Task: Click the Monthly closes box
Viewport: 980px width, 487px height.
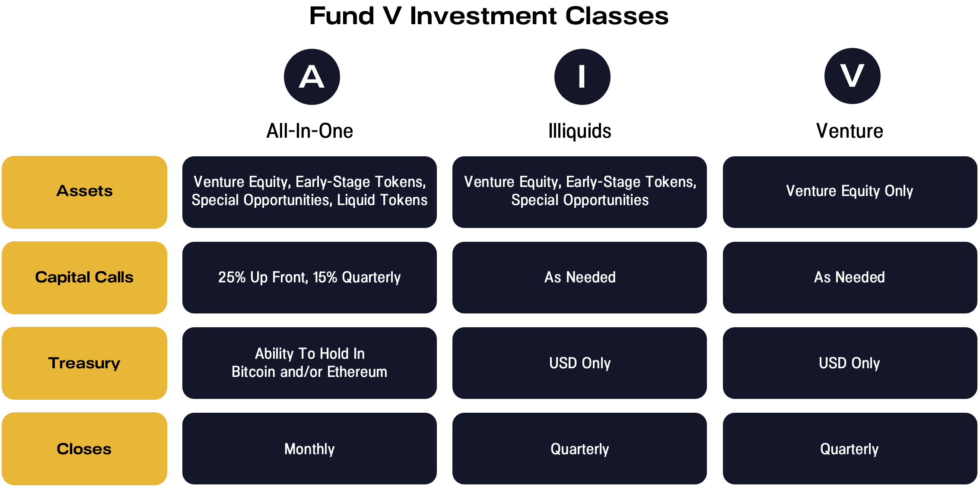Action: (309, 449)
